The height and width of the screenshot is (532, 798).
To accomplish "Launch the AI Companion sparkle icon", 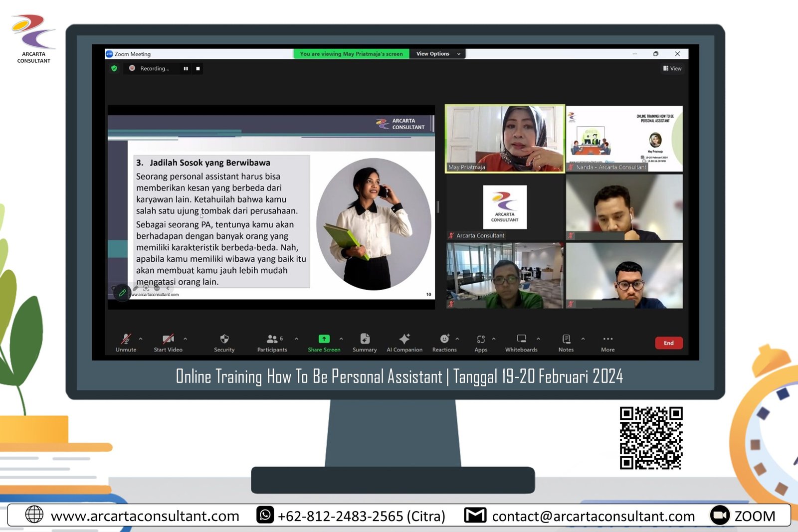I will (404, 340).
